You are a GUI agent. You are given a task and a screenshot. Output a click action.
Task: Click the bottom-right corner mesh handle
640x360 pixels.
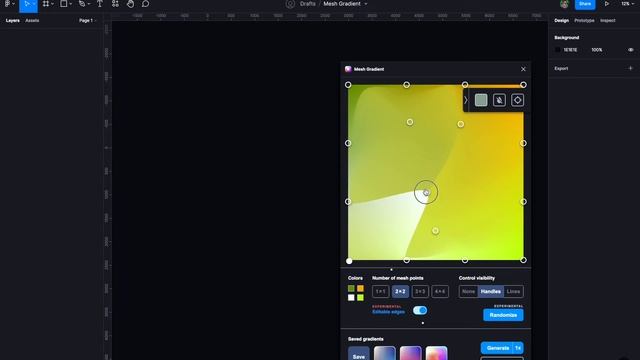pos(523,260)
